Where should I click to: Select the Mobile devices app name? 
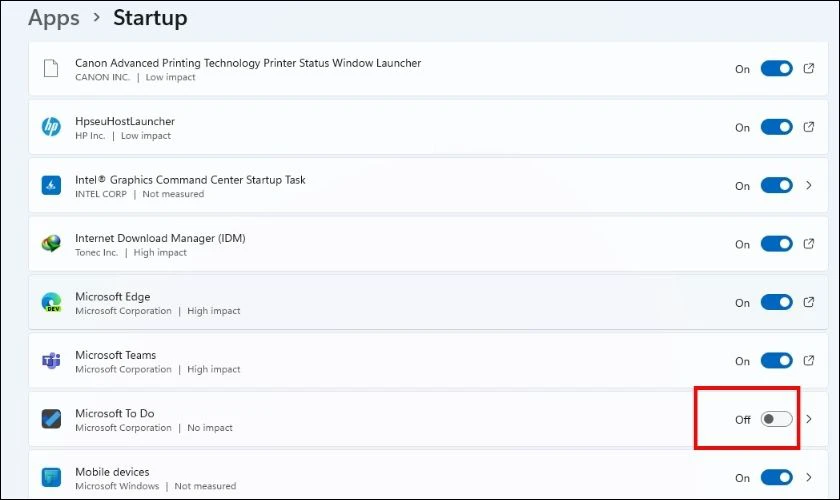point(112,472)
